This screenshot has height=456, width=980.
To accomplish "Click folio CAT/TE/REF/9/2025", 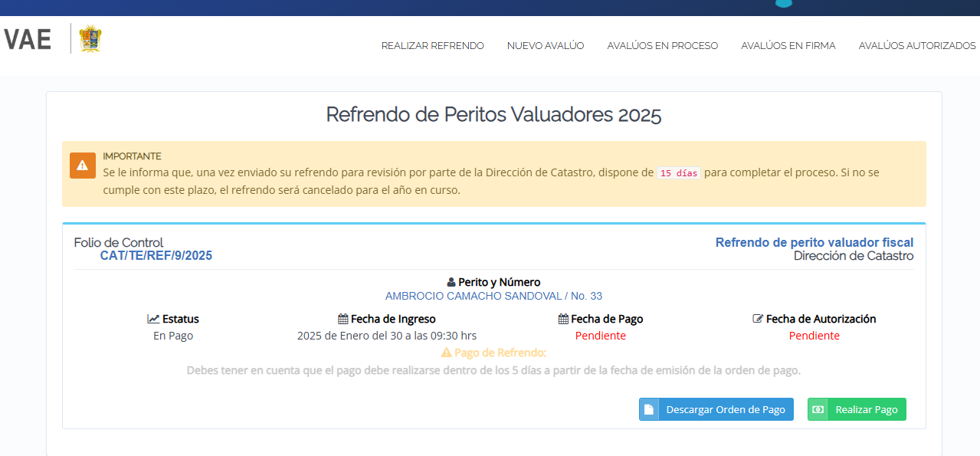I will tap(156, 256).
